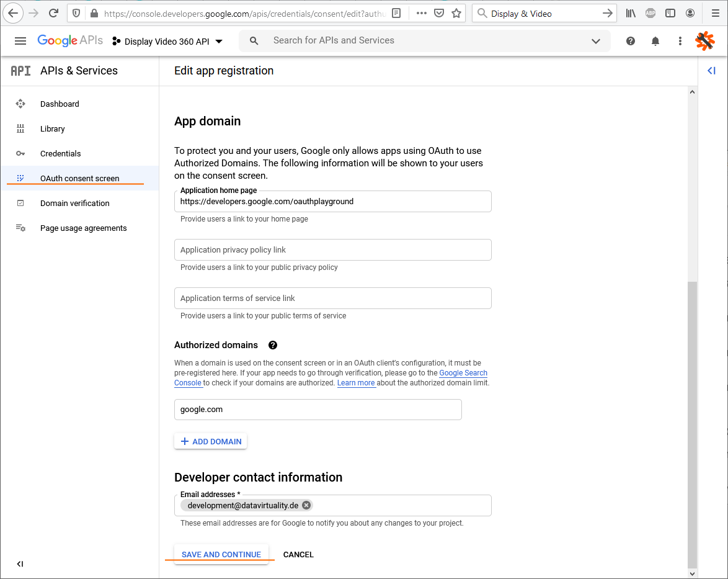Open the Adblock Plus extension icon
The width and height of the screenshot is (728, 579).
tap(650, 12)
